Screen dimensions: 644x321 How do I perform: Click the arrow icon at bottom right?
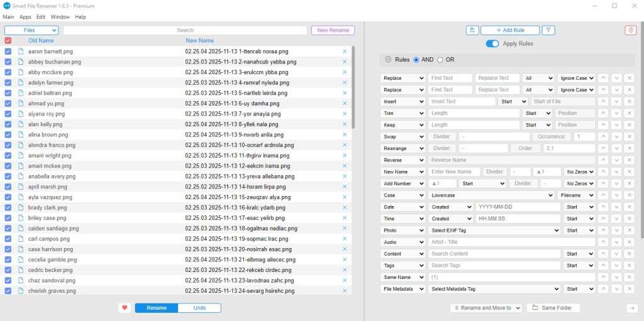coord(632,308)
